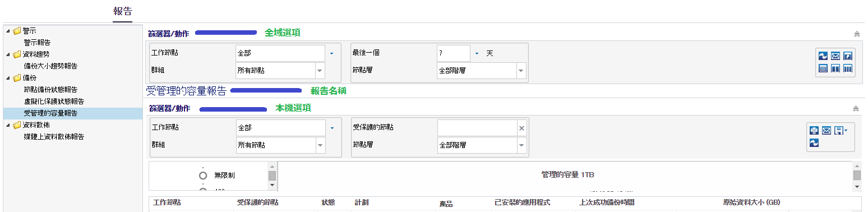
Task: Open 備份大小趨勢報告 in the tree
Action: [x=50, y=66]
